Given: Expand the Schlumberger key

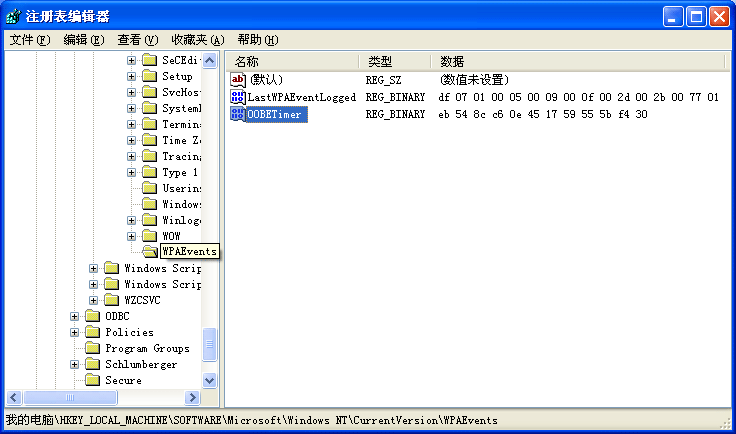Looking at the screenshot, I should 75,364.
